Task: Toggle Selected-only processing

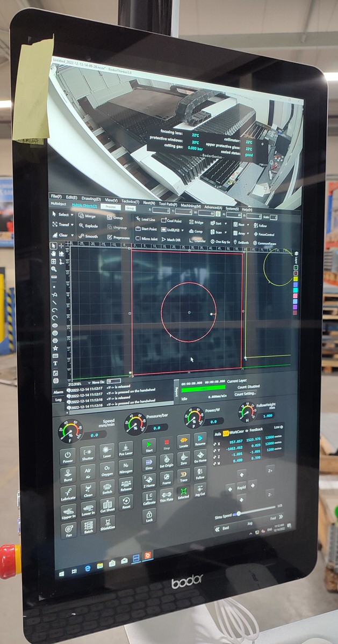Action: (184, 493)
